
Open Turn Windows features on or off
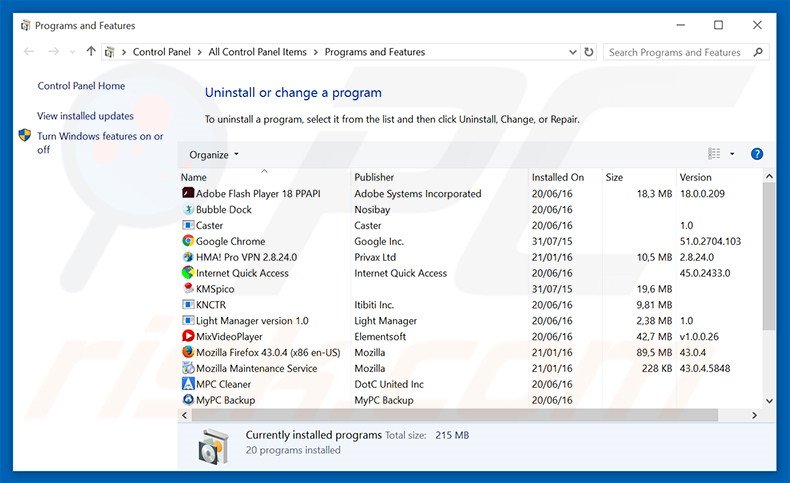pyautogui.click(x=100, y=143)
